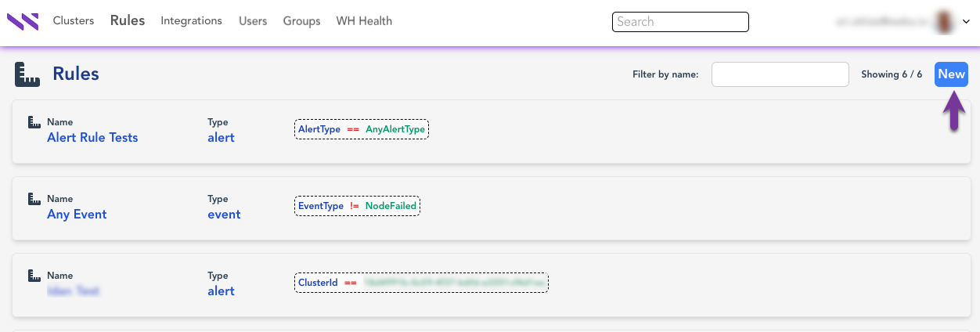Navigate to the Users section
This screenshot has height=332, width=980.
[253, 21]
